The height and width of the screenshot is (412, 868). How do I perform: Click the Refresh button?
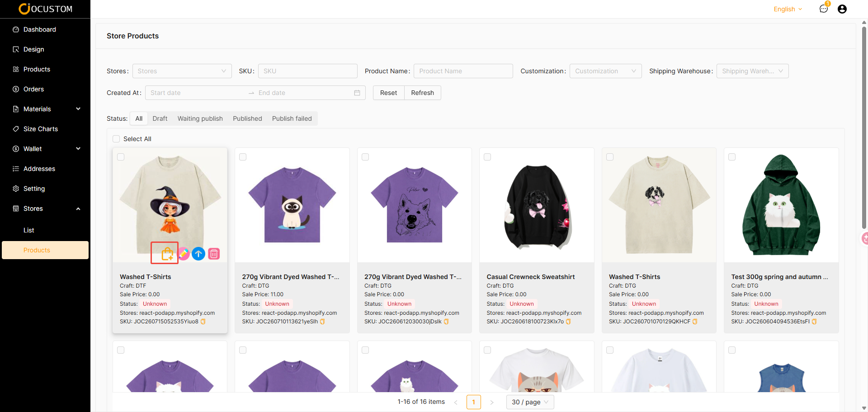click(x=423, y=93)
